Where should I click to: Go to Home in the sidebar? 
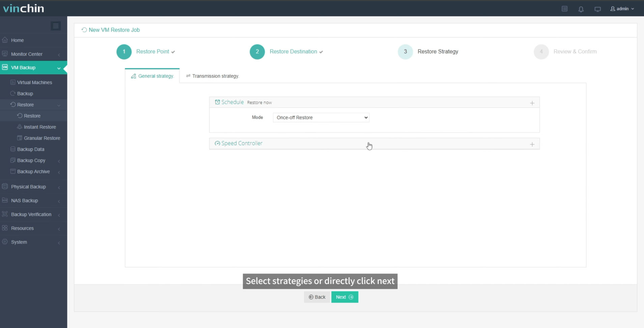(x=33, y=40)
